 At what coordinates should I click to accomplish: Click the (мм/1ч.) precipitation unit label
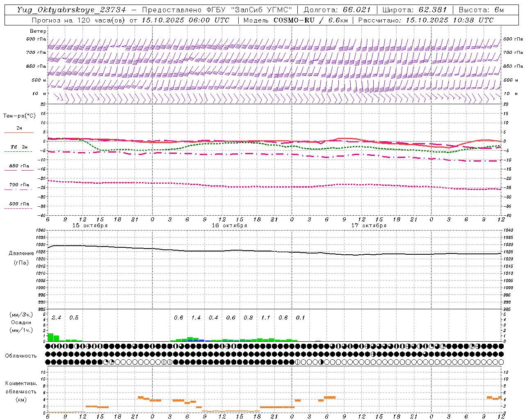point(21,330)
